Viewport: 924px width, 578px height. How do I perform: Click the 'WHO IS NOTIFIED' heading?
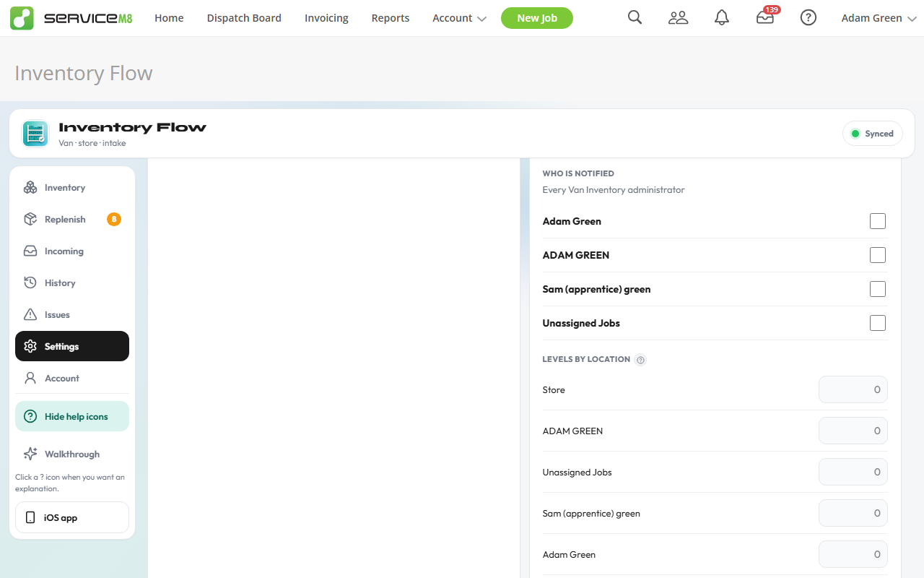pos(578,173)
